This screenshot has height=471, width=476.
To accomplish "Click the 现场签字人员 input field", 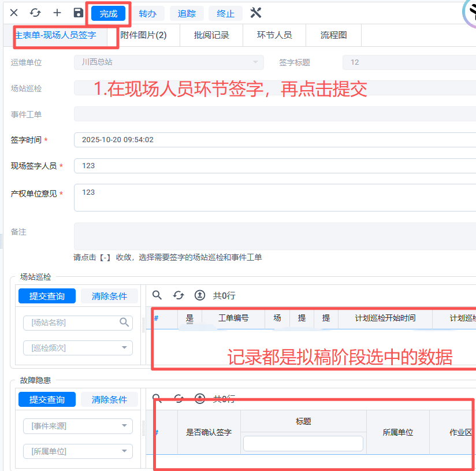I will [x=274, y=166].
